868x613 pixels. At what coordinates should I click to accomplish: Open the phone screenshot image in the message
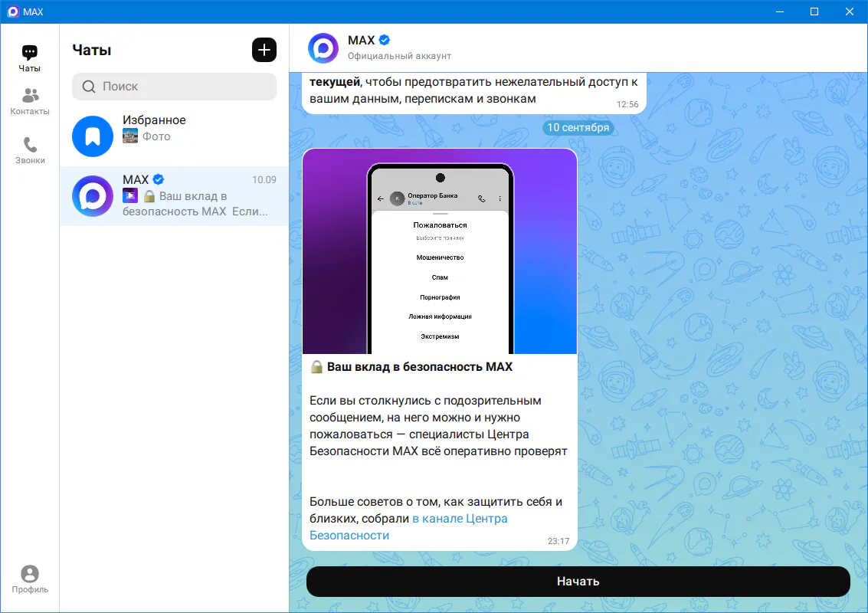[439, 251]
